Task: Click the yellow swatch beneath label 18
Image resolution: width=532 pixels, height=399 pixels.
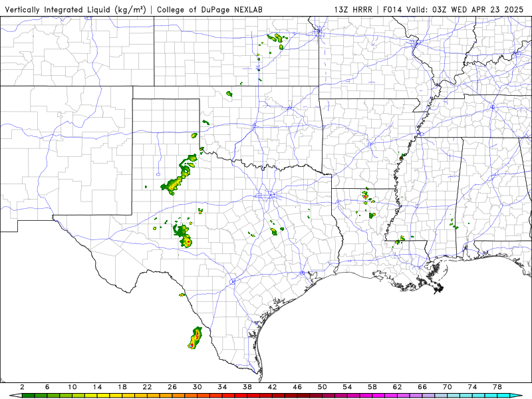Action: click(x=128, y=396)
